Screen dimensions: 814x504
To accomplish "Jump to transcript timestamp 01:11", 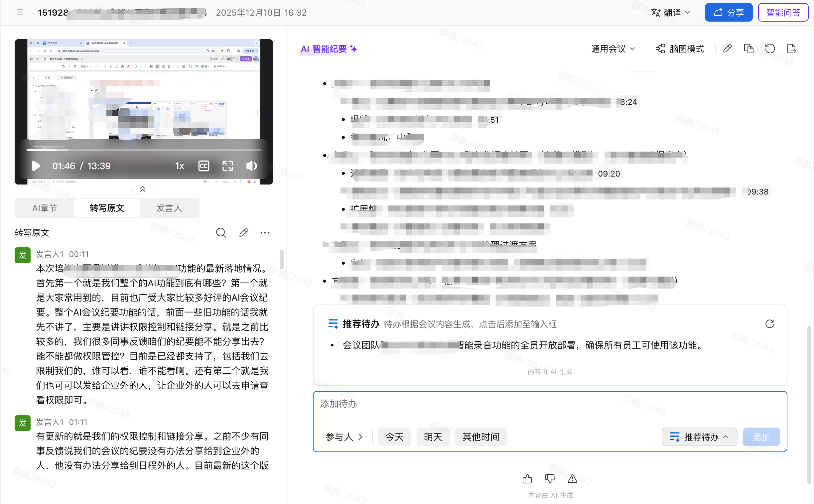I will [x=78, y=422].
